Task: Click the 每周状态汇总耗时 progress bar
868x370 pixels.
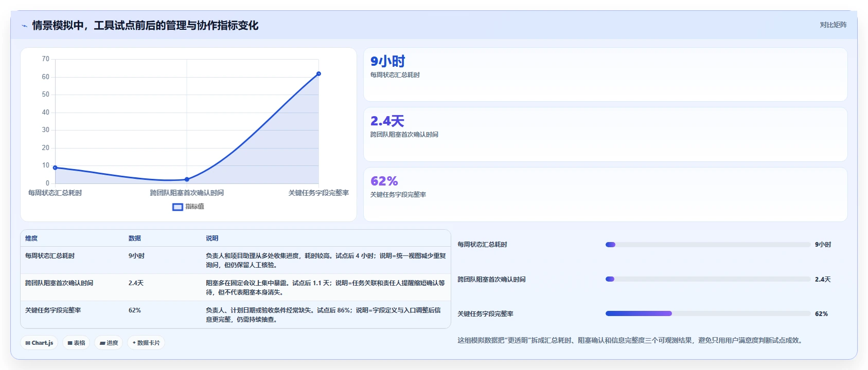Action: click(708, 245)
